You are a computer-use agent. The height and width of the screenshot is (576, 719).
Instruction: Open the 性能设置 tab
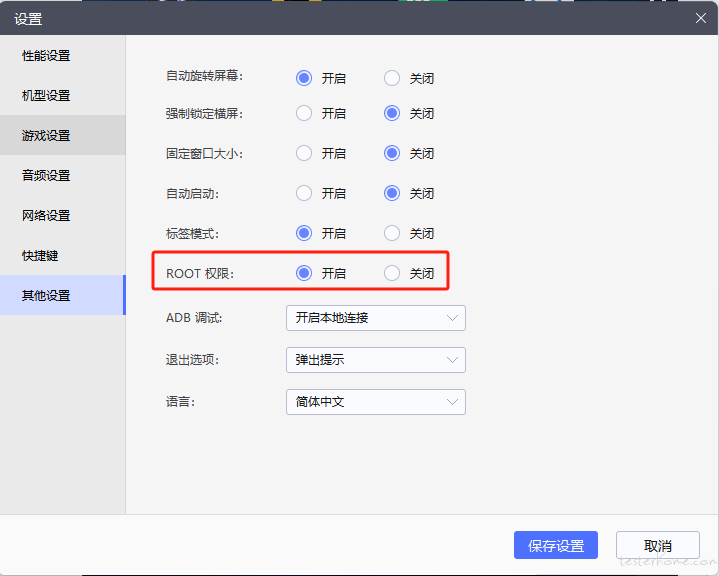pyautogui.click(x=62, y=55)
